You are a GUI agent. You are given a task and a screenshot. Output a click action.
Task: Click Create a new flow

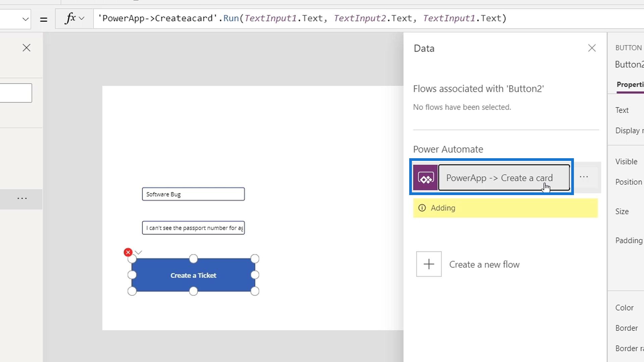pos(484,264)
